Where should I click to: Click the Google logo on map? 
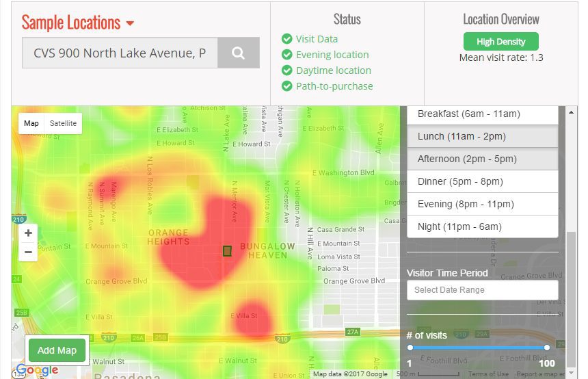tap(37, 370)
